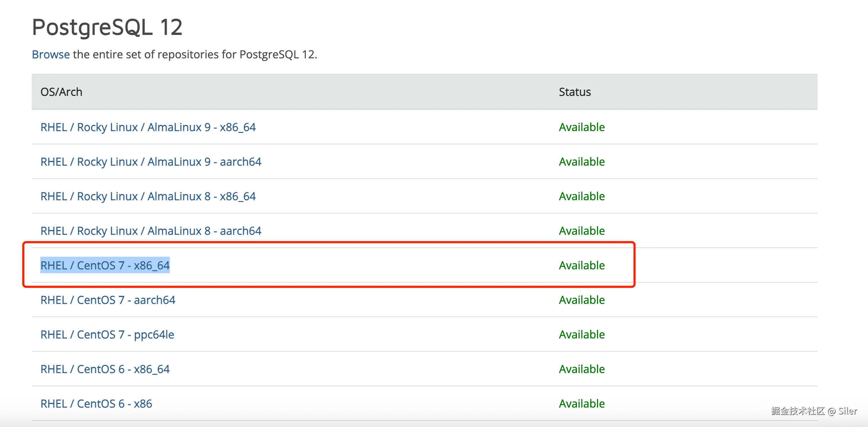Image resolution: width=868 pixels, height=427 pixels.
Task: Click the PostgreSQL 12 heading
Action: (x=107, y=27)
